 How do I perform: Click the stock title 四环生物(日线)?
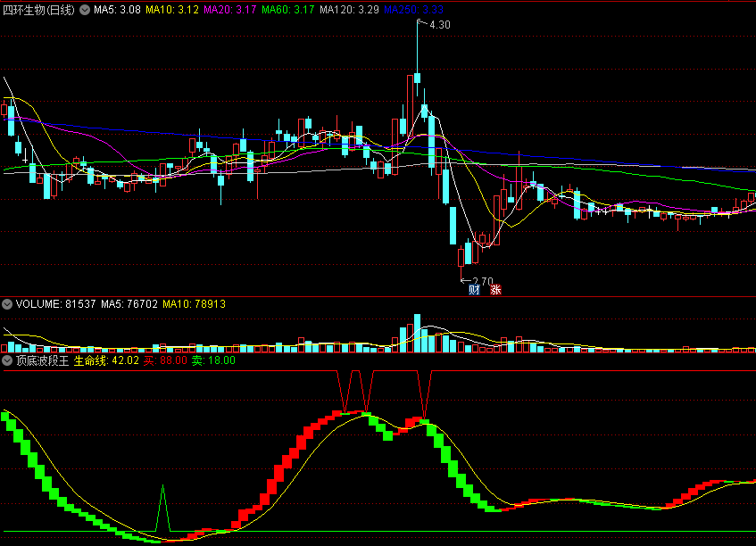click(38, 10)
